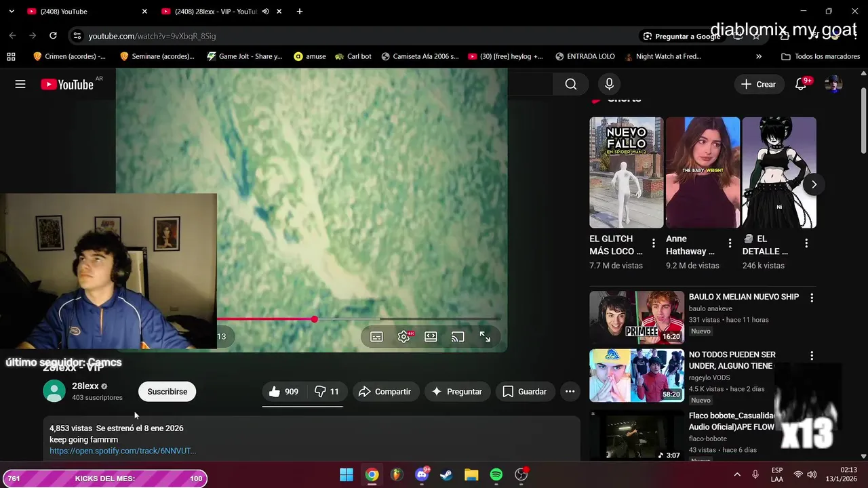This screenshot has width=868, height=488.
Task: Open the 28lexx channel name link
Action: point(85,386)
